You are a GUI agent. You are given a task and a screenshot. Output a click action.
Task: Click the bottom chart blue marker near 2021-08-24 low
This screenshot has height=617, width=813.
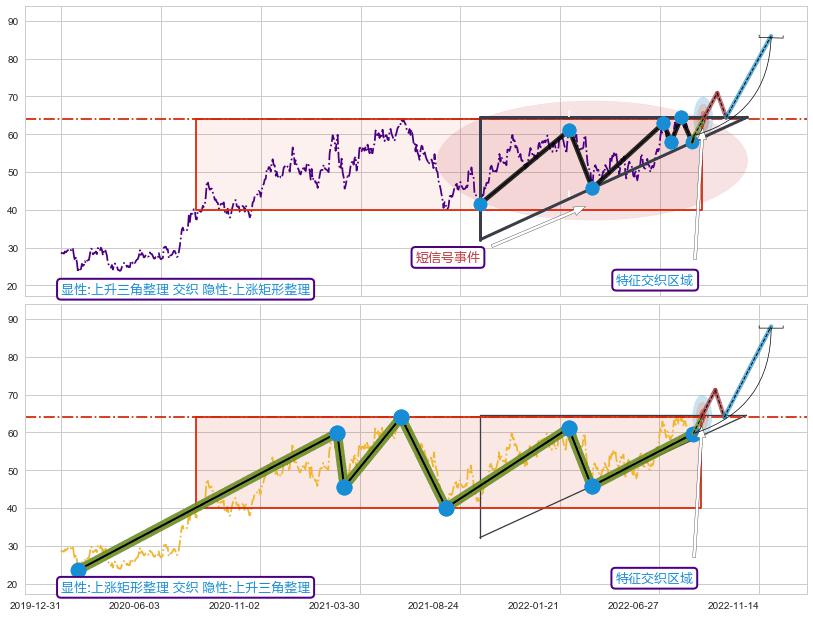click(446, 508)
